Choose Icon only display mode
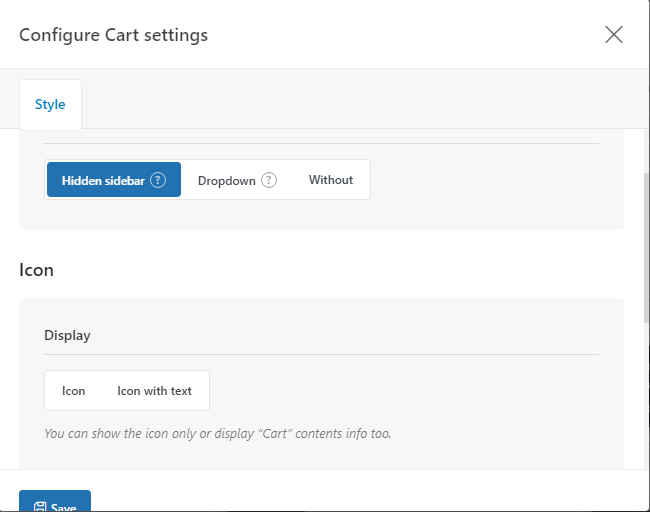This screenshot has width=650, height=512. click(x=73, y=391)
